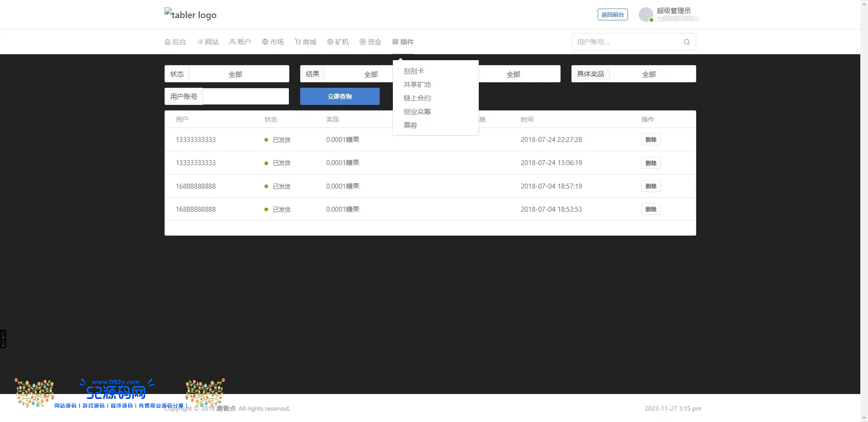Click the coin icon beside 资金
The height and width of the screenshot is (422, 868).
point(363,42)
